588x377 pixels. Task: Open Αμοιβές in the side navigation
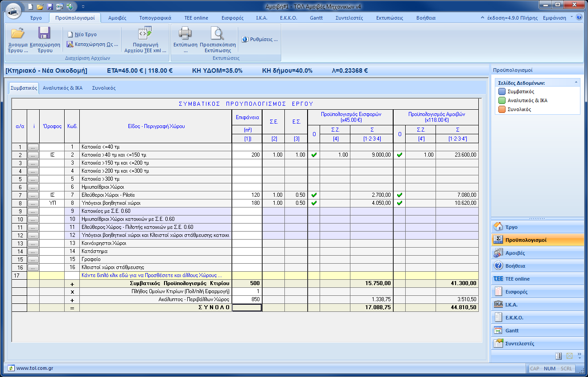(537, 253)
